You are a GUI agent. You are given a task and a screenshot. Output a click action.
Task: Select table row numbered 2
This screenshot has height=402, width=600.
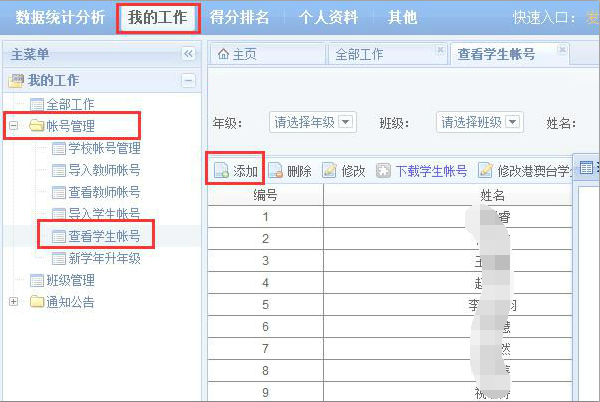[x=390, y=239]
